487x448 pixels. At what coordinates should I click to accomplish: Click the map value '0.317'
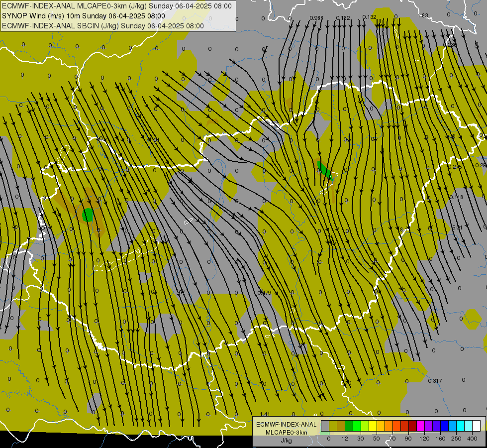tap(435, 381)
